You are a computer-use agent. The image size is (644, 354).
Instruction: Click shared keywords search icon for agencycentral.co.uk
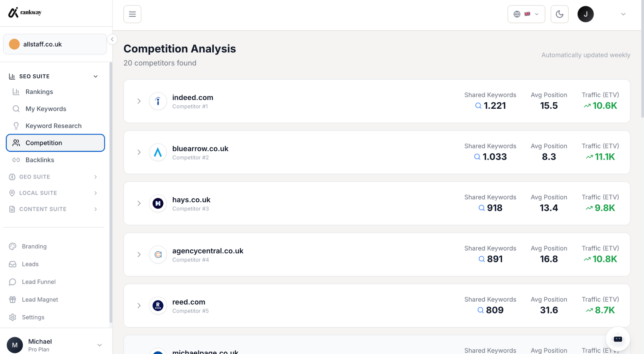[482, 259]
